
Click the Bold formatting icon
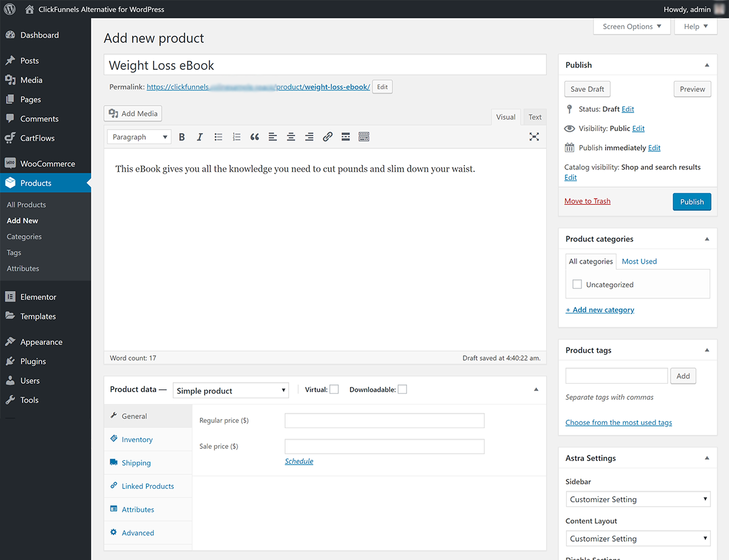[x=182, y=137]
